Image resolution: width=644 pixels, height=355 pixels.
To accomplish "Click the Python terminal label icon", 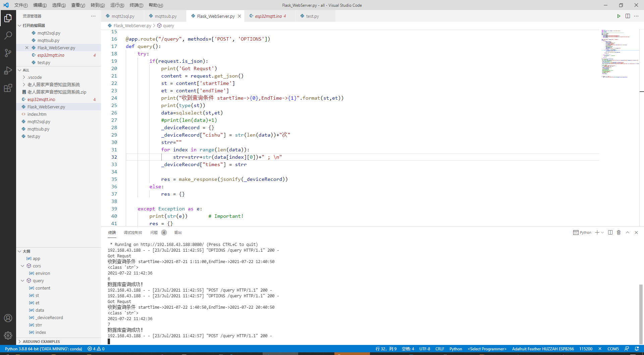I will 582,233.
